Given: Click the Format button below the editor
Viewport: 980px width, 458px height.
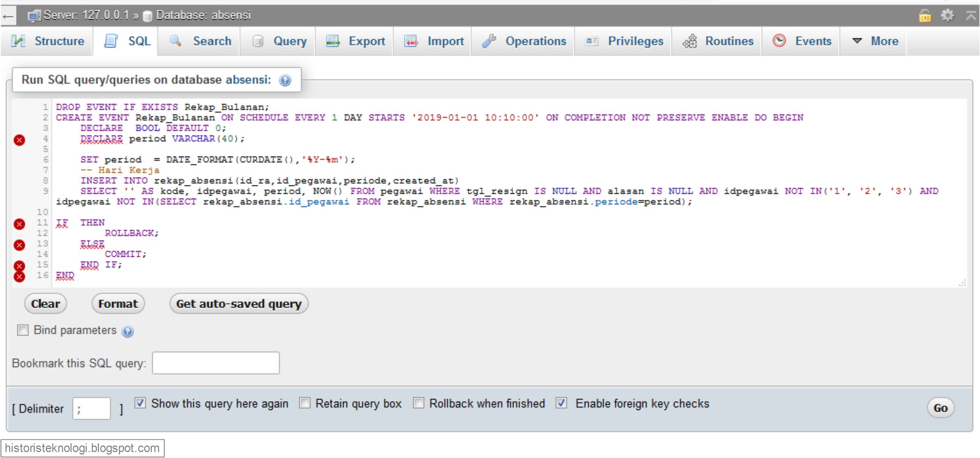Looking at the screenshot, I should point(118,303).
